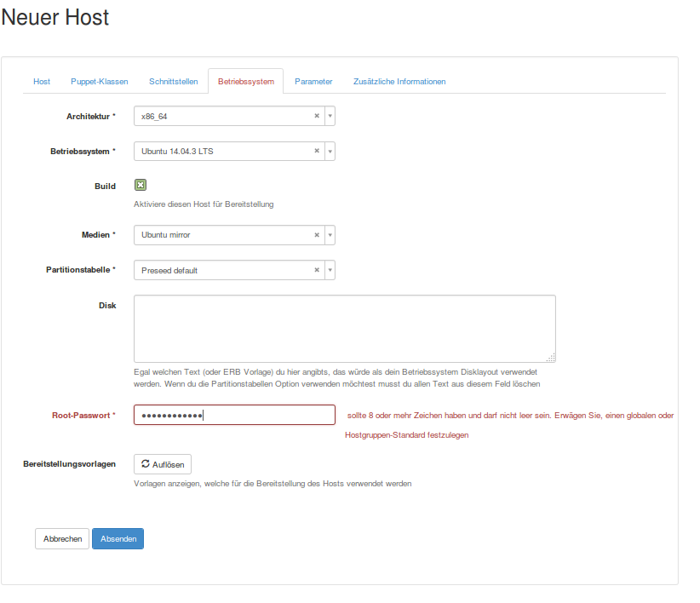Clear the Ubuntu 14.04.3 LTS selection
Viewport: 700px width, 603px height.
316,151
